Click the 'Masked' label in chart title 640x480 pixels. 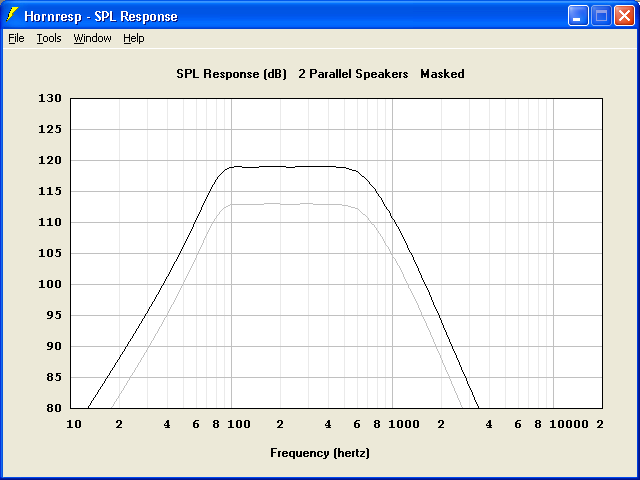click(442, 74)
